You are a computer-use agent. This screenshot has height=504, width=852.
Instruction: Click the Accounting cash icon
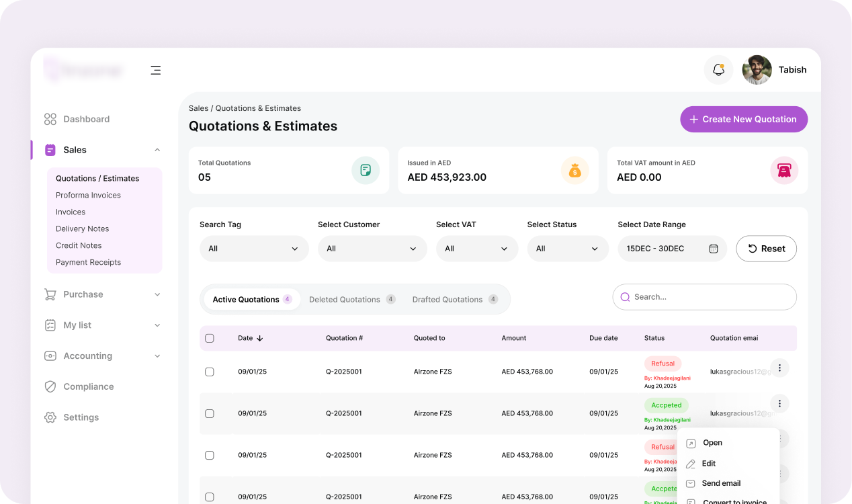point(50,356)
